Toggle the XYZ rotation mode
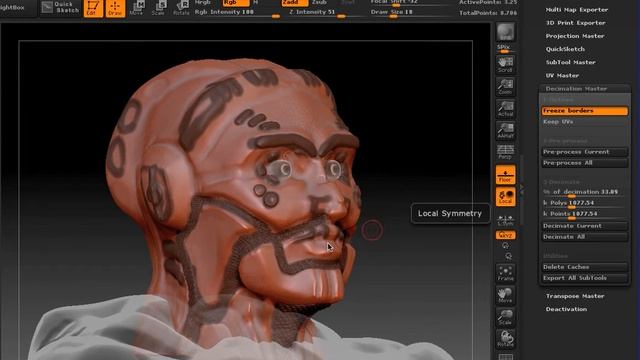The image size is (640, 360). 506,236
